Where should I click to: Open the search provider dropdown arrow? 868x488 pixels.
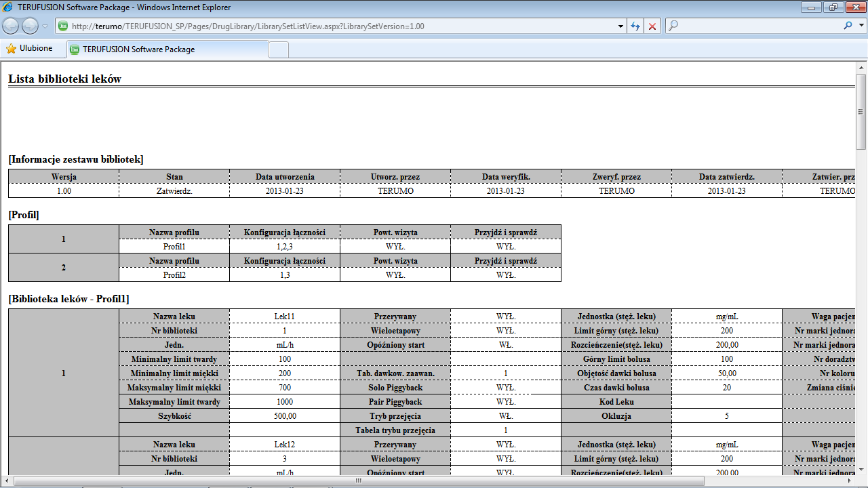861,26
